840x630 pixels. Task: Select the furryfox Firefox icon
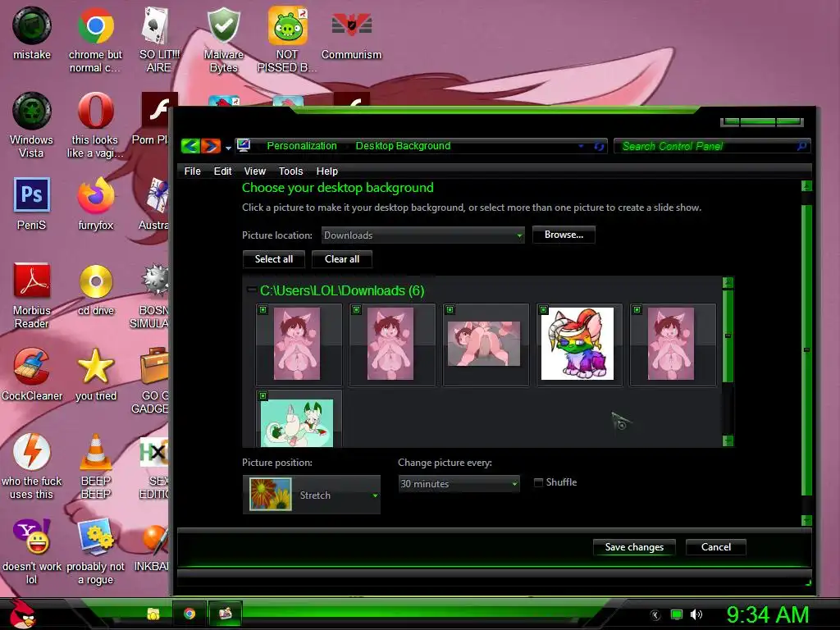coord(95,203)
